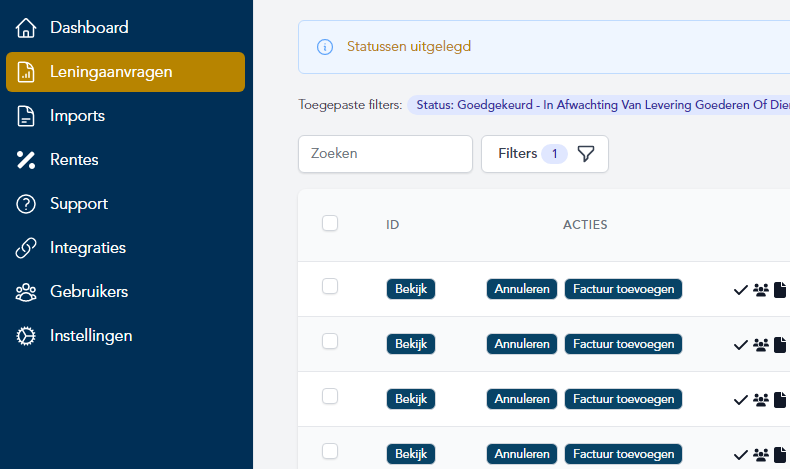Click the Imports document icon
The width and height of the screenshot is (790, 469).
pos(26,116)
